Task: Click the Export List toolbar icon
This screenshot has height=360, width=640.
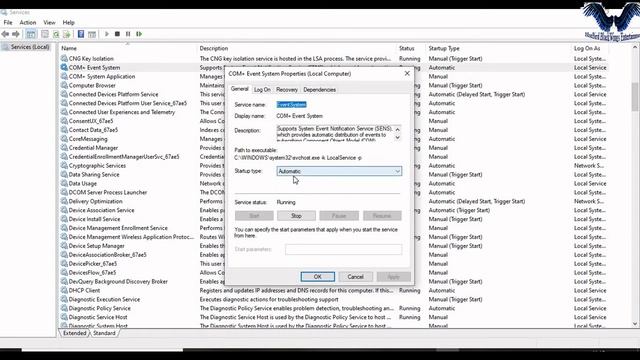Action: (67, 34)
